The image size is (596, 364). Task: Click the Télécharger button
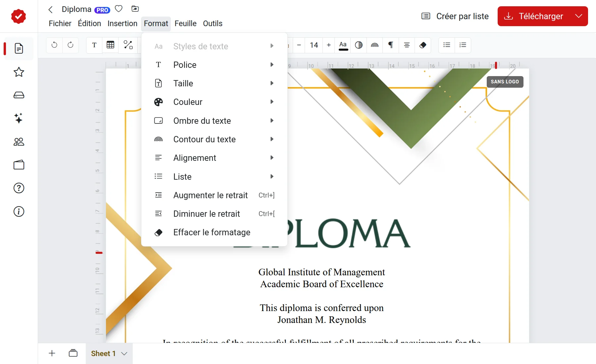[533, 16]
